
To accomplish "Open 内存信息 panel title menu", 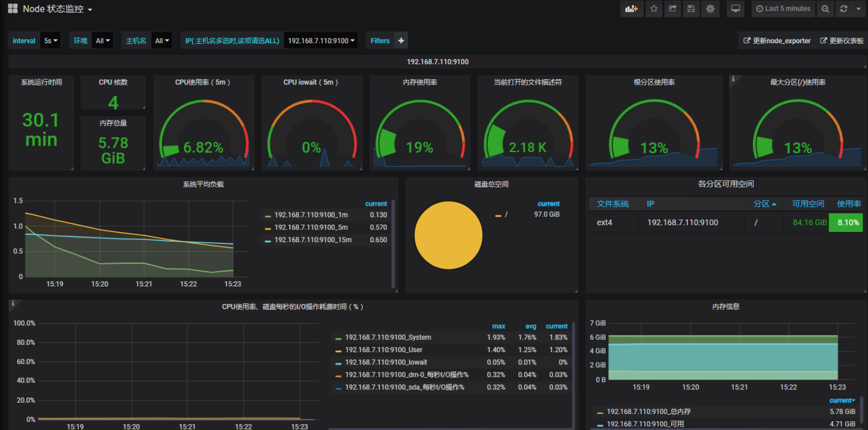I will point(726,307).
